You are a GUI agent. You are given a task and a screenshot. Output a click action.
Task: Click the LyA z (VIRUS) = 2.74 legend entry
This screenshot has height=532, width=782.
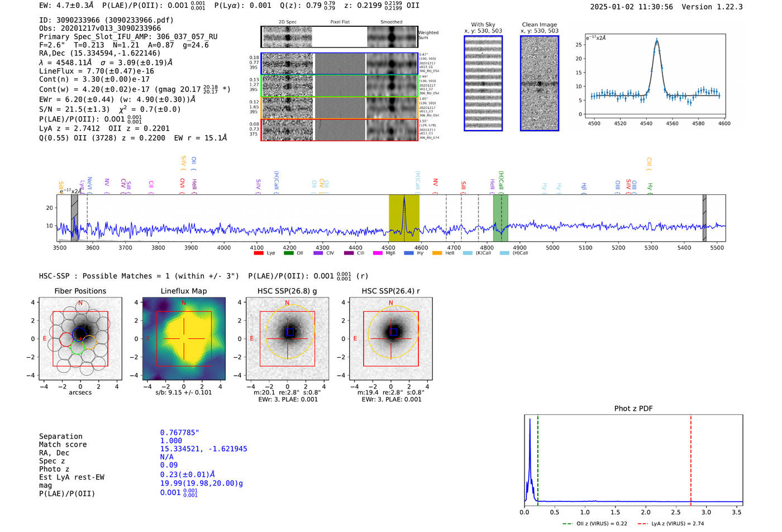(x=671, y=524)
